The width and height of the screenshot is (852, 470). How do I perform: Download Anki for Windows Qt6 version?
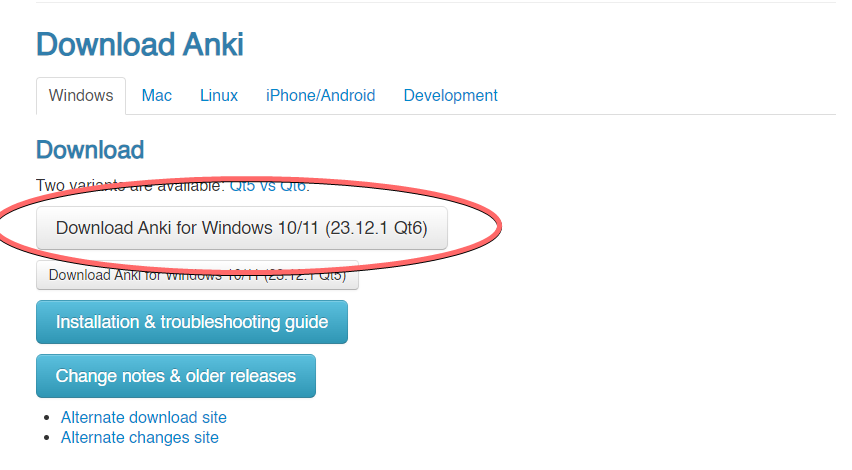pyautogui.click(x=241, y=228)
